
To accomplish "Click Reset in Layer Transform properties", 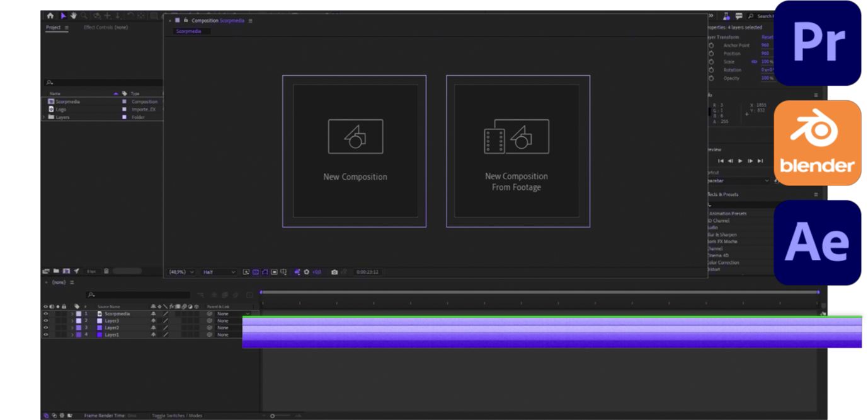I will coord(767,37).
